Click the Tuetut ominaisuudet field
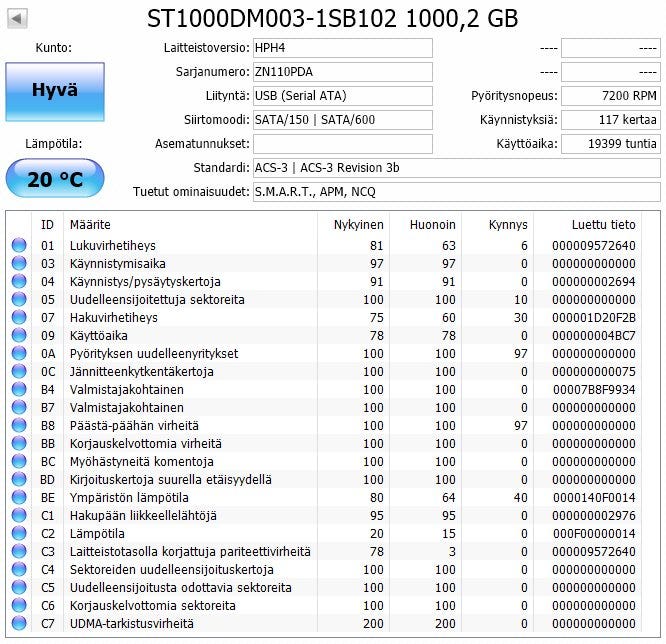 coord(457,192)
